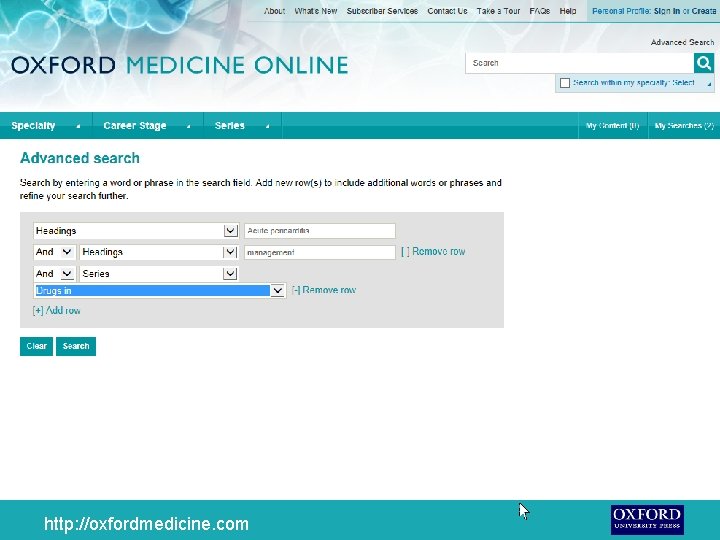This screenshot has height=540, width=720.
Task: Remove the management Headings row
Action: (x=433, y=252)
